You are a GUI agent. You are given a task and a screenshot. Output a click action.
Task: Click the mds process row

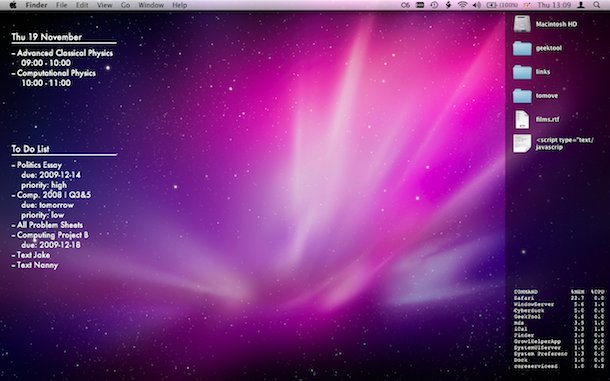[x=559, y=323]
